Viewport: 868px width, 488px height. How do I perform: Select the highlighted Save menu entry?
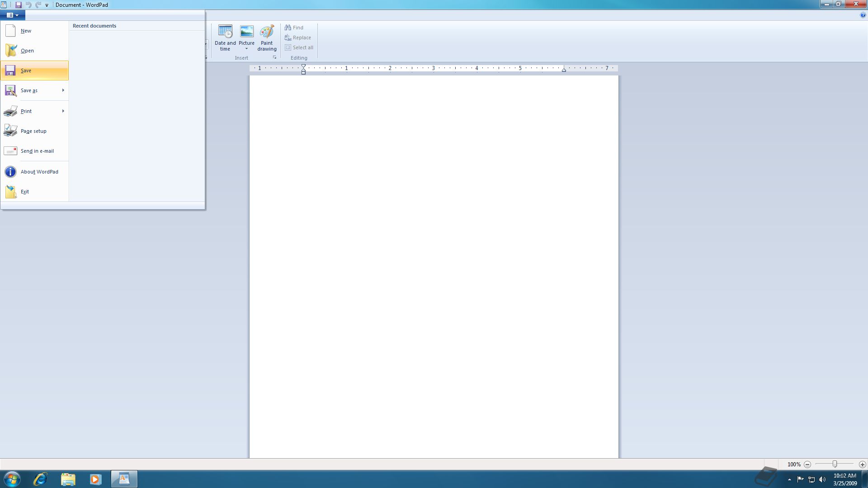pos(34,70)
